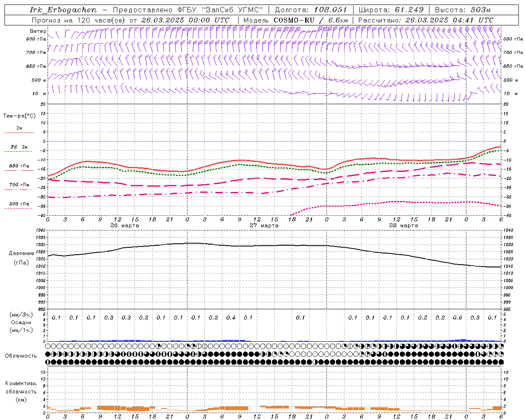Select the longitude value 108.051
The width and height of the screenshot is (525, 420).
point(331,10)
